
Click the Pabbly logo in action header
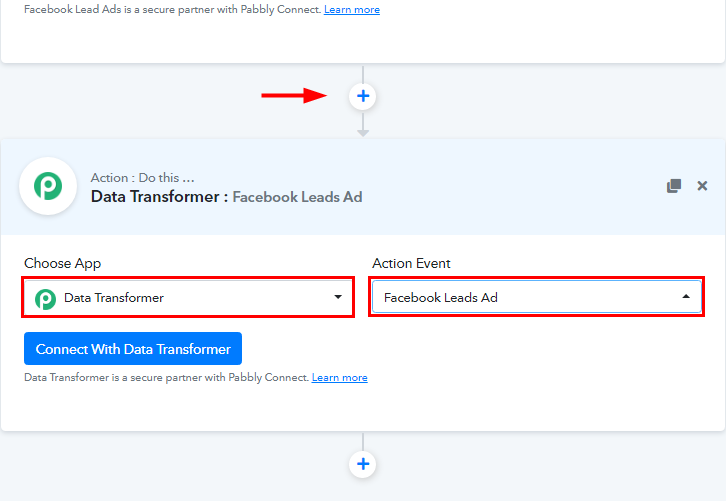(48, 186)
